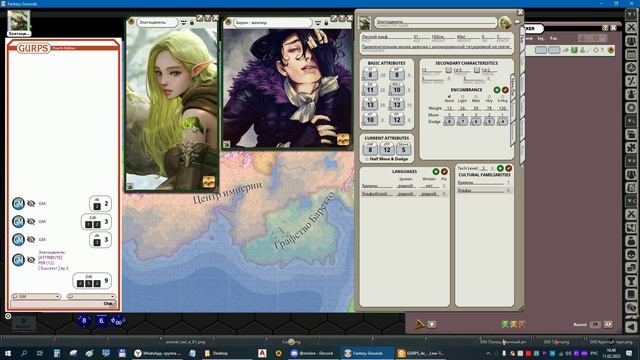
Task: Add a new language with green button
Action: [x=436, y=171]
